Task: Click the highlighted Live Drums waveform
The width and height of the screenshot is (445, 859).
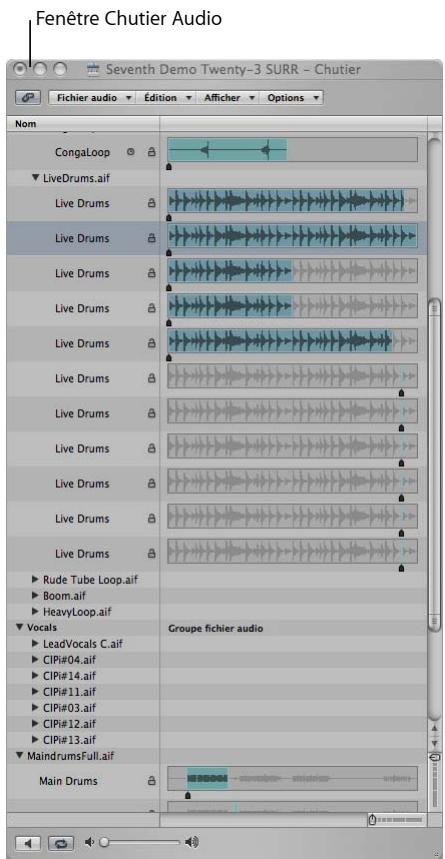Action: pyautogui.click(x=293, y=237)
